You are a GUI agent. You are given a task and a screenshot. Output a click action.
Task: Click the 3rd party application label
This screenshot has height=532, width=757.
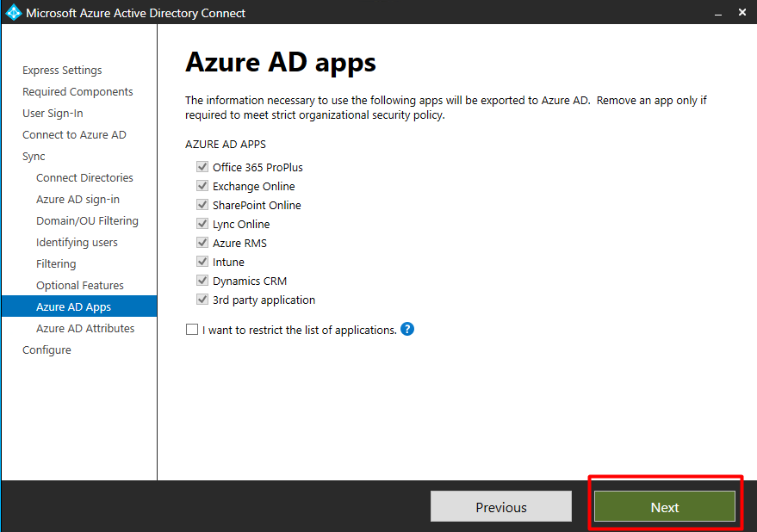[x=264, y=300]
